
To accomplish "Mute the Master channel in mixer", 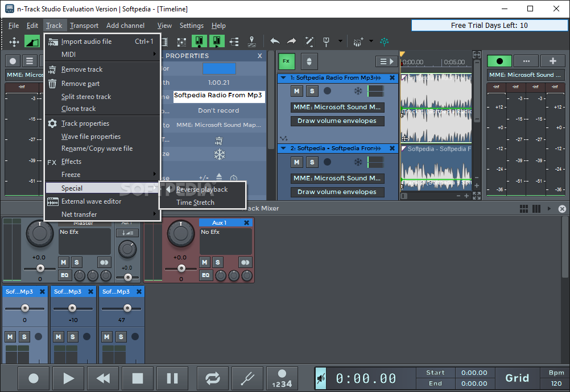I will 64,262.
